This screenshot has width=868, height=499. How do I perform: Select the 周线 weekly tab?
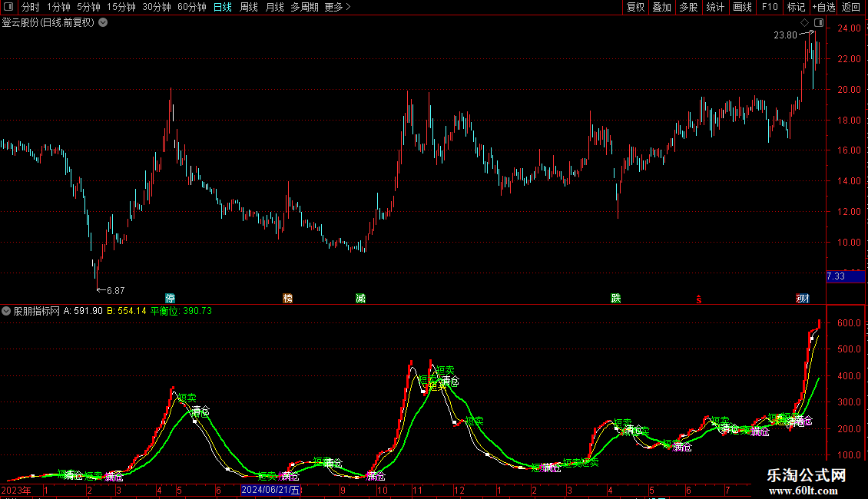coord(249,7)
